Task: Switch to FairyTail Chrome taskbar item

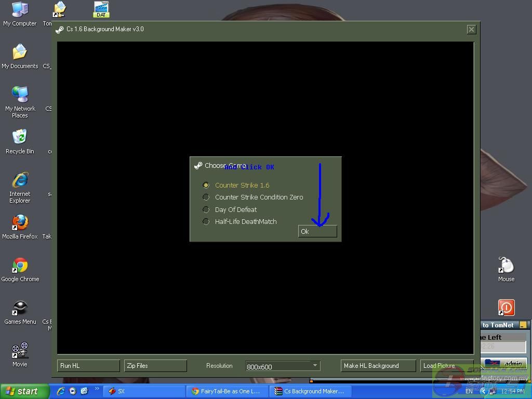Action: pyautogui.click(x=228, y=391)
